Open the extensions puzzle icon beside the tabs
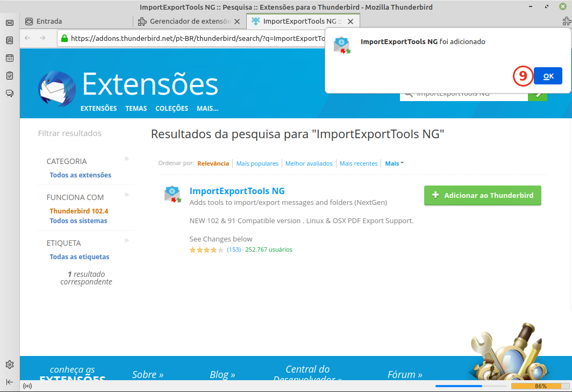The width and height of the screenshot is (572, 392). coord(567,21)
